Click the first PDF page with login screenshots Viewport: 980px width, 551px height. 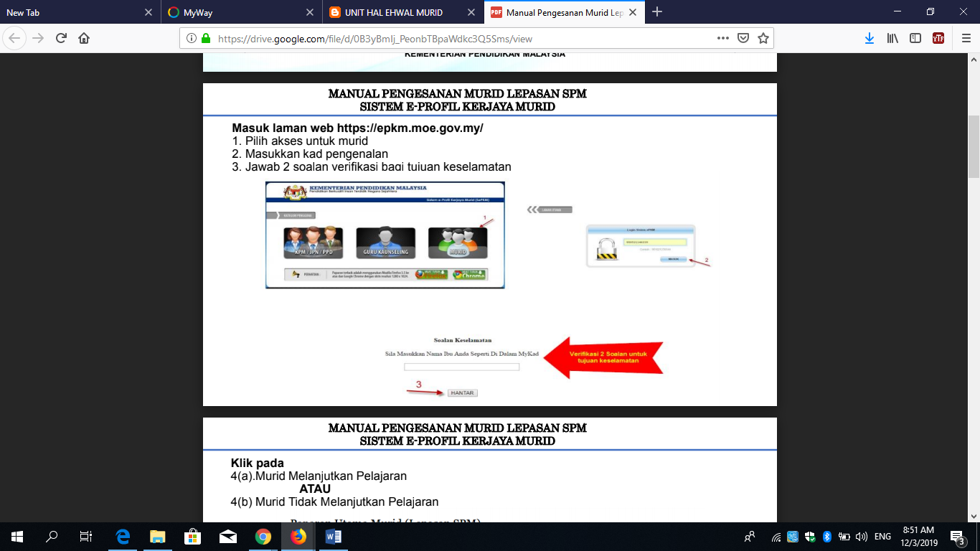tap(490, 244)
